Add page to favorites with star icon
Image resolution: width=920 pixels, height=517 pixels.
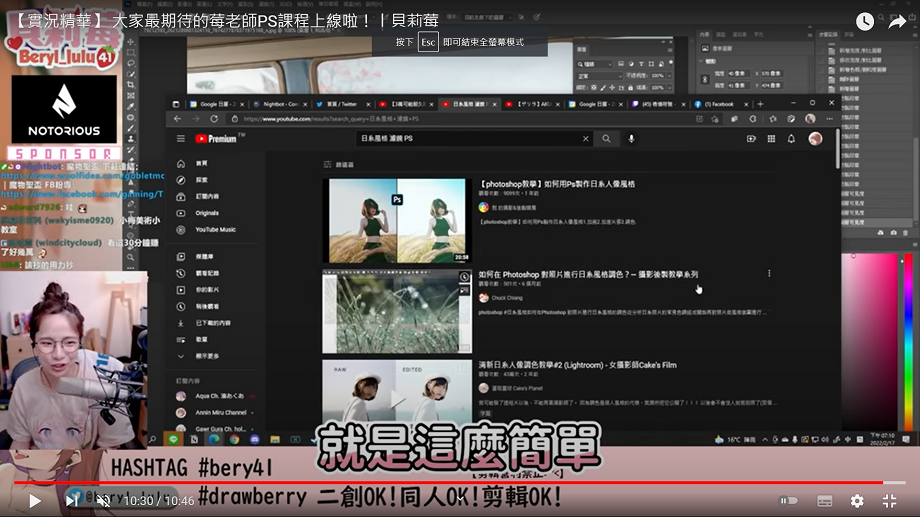[715, 119]
